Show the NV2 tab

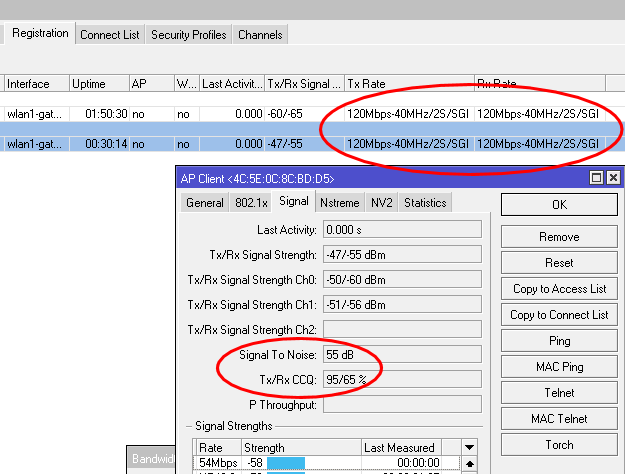point(381,203)
